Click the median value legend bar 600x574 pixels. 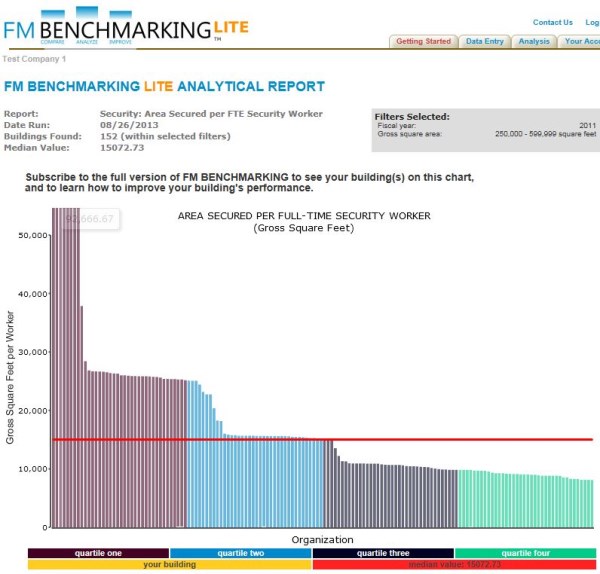(x=454, y=564)
